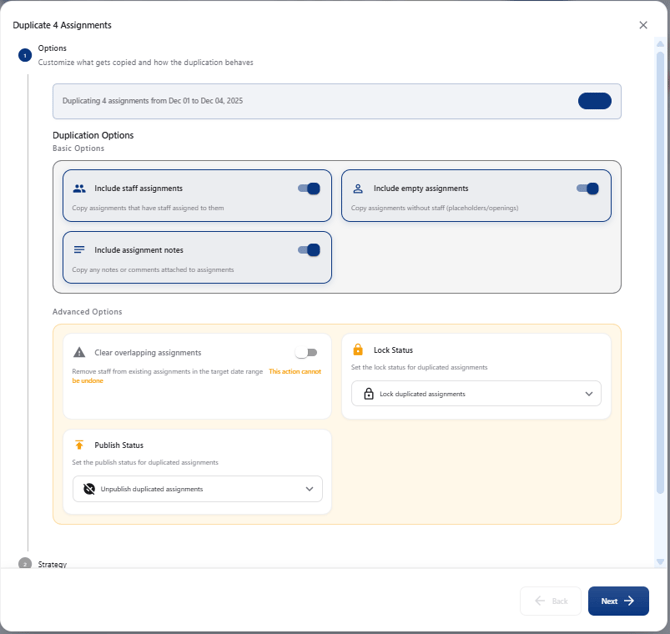
Task: Click the vertical scrollbar thumb
Action: (x=659, y=270)
